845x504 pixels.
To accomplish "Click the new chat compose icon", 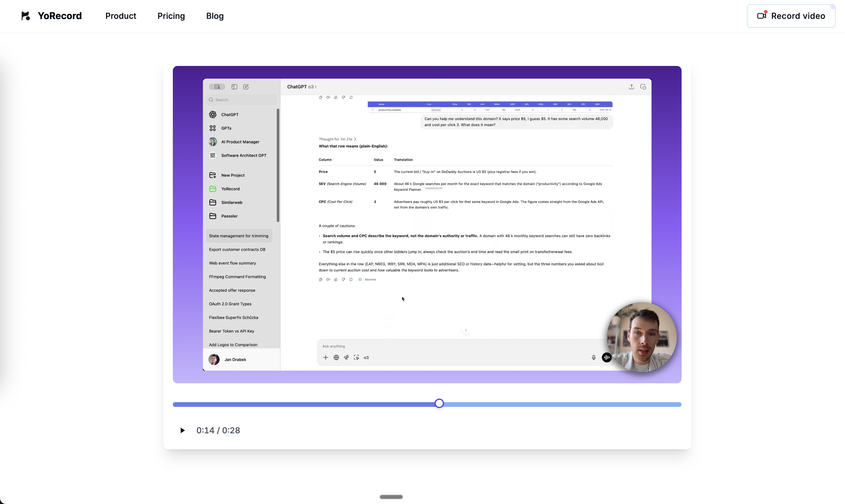I will pos(246,87).
